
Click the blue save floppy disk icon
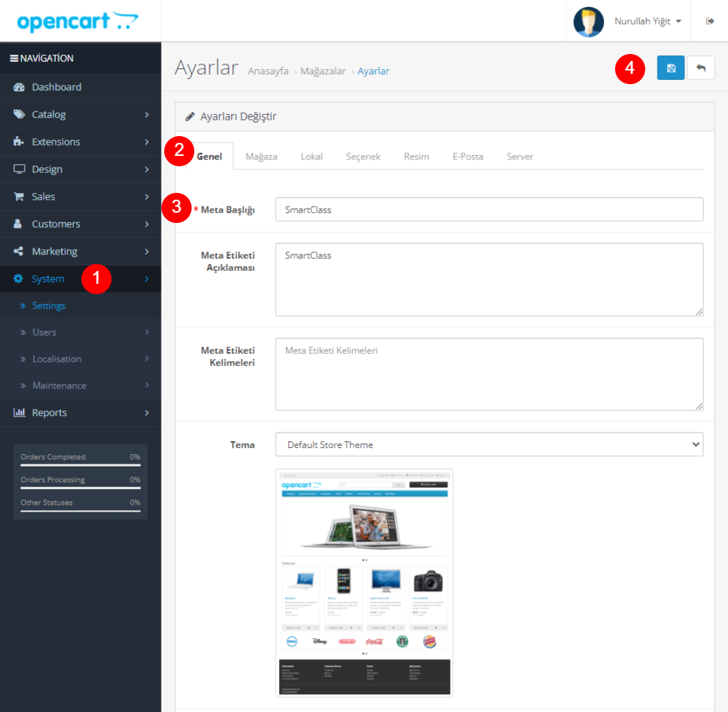[x=671, y=68]
